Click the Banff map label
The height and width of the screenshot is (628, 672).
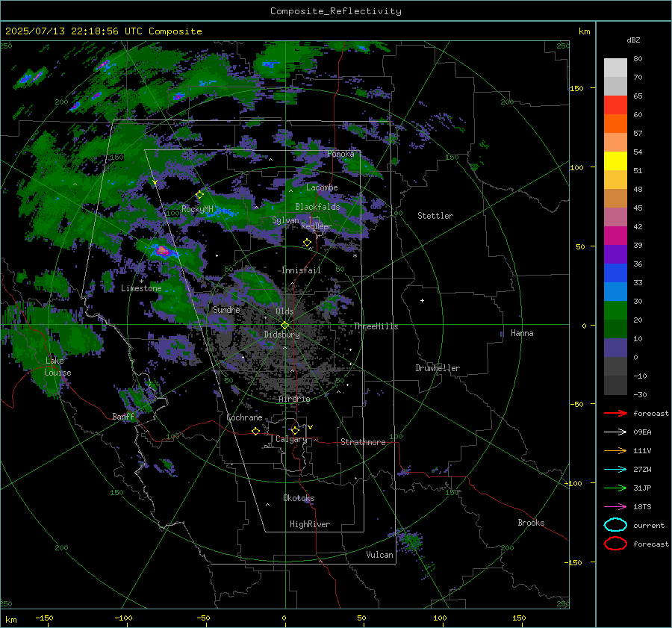123,416
